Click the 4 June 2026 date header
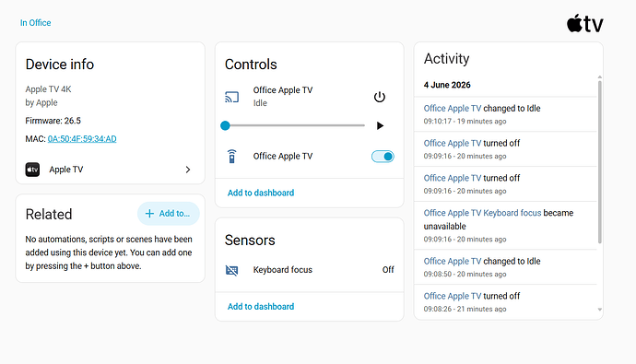The width and height of the screenshot is (636, 364). pyautogui.click(x=447, y=85)
